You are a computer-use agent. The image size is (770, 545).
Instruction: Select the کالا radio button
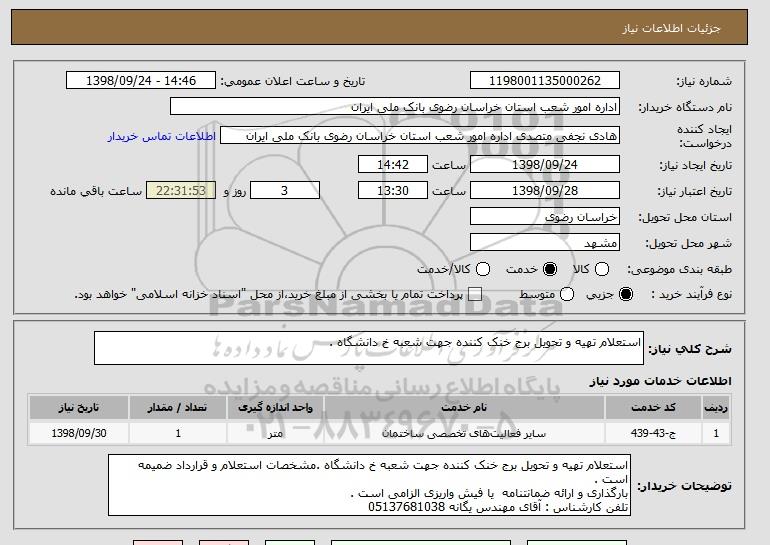tap(602, 269)
